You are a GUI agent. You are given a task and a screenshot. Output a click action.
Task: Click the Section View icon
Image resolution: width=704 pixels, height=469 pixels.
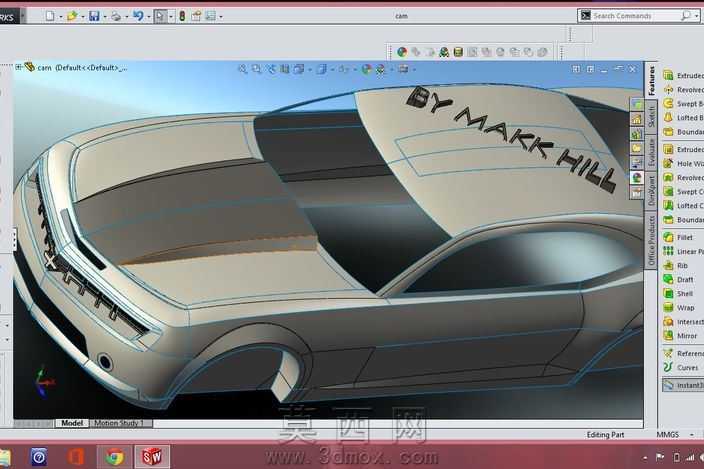285,69
